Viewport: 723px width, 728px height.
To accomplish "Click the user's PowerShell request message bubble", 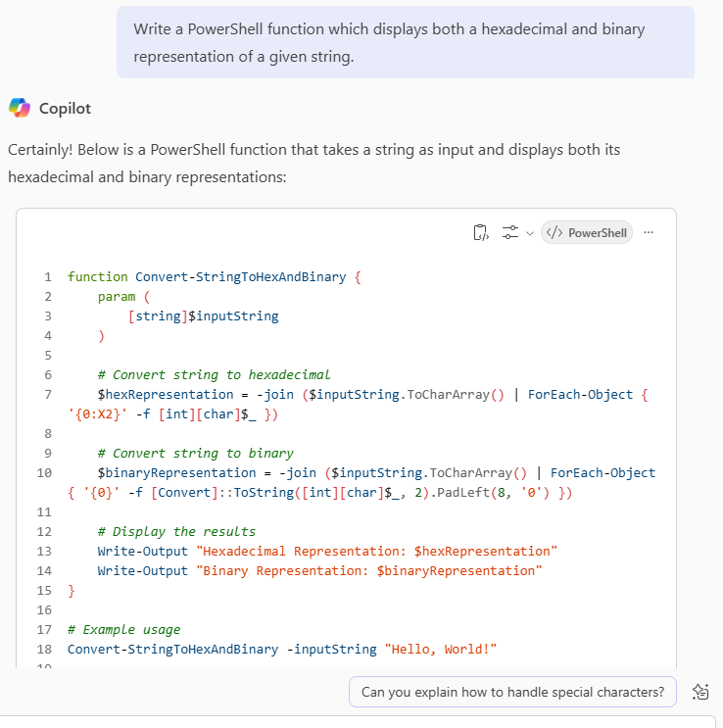I will [x=406, y=43].
